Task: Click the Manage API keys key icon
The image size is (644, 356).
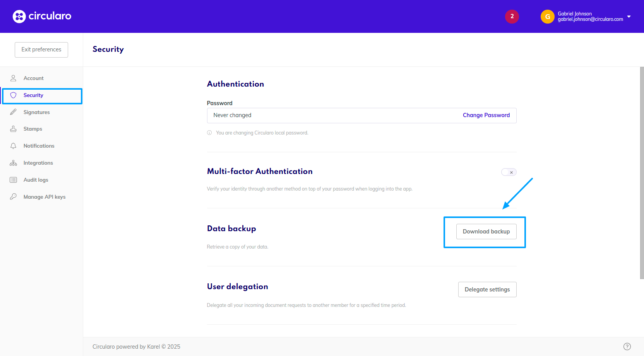Action: (x=13, y=197)
